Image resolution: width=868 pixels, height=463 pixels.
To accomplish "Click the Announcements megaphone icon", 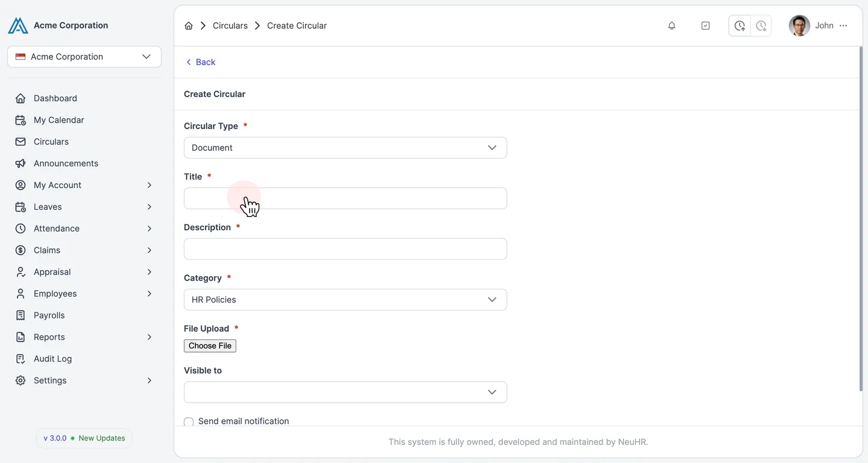I will 20,163.
